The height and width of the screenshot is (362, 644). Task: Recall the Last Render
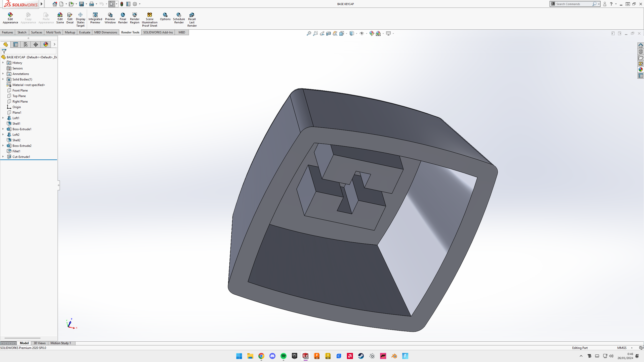coord(192,20)
